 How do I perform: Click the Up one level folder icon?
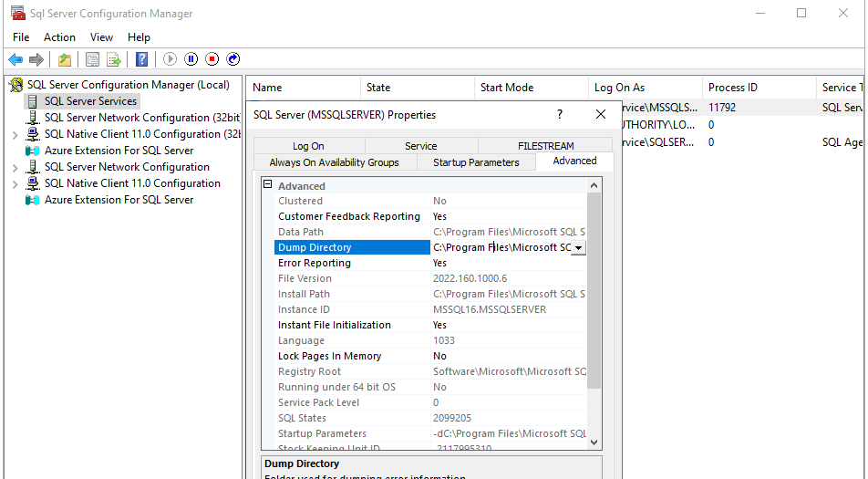click(x=65, y=59)
